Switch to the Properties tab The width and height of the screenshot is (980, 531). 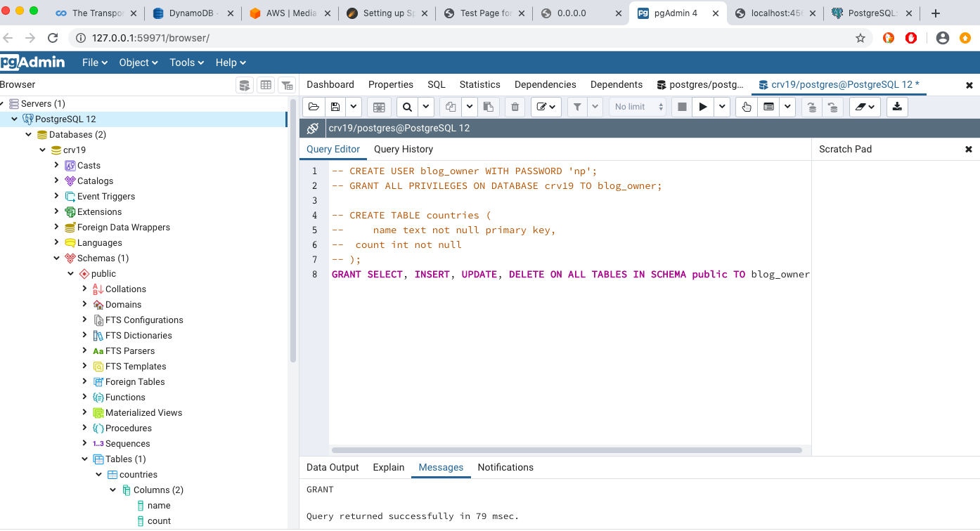click(391, 84)
